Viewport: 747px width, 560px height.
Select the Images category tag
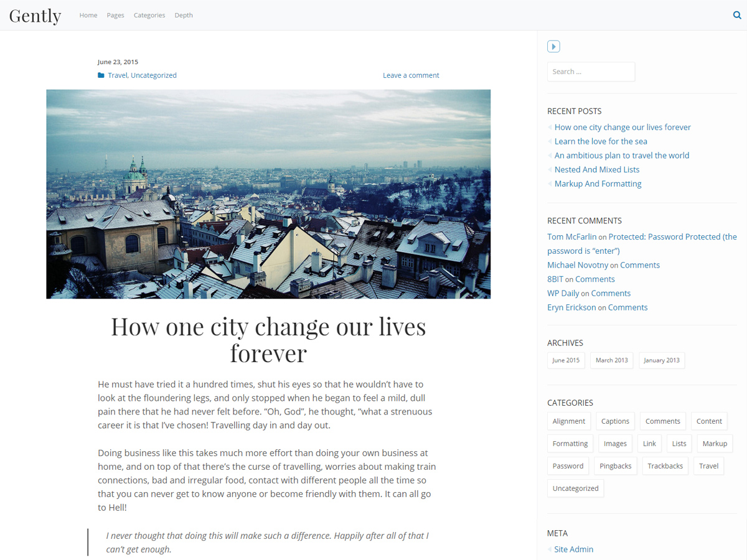coord(615,444)
